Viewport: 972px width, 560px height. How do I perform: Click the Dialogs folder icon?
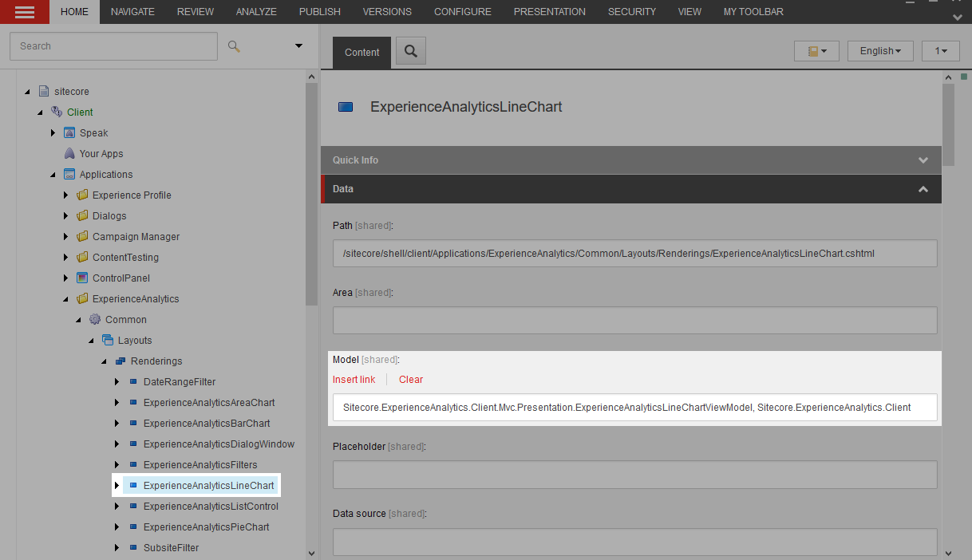point(82,215)
